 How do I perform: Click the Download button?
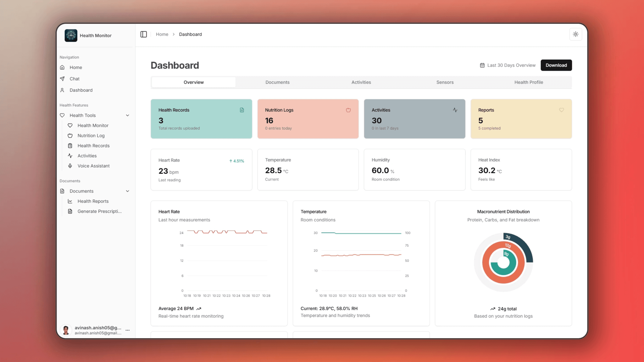[x=556, y=65]
